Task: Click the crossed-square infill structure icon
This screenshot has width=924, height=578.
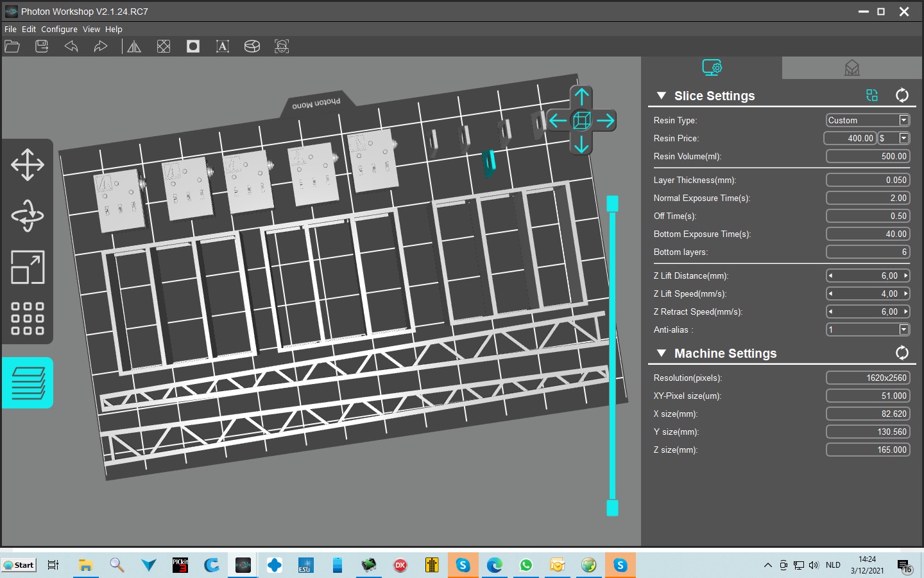Action: (x=164, y=46)
